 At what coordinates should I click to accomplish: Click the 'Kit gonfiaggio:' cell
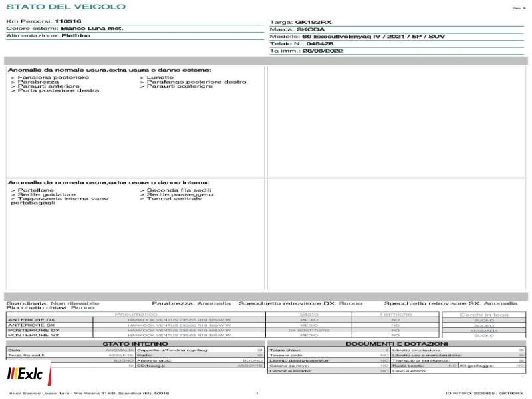(492, 366)
